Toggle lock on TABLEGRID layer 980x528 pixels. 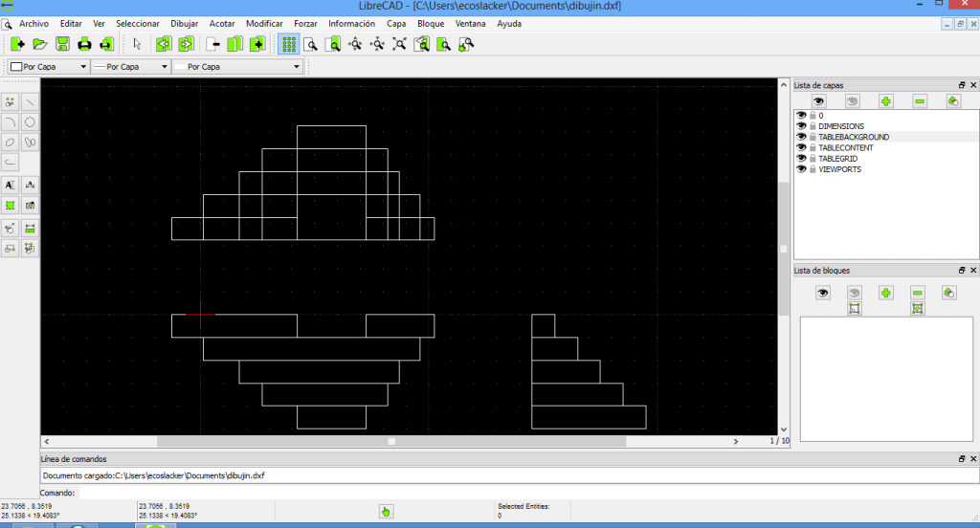tap(813, 159)
